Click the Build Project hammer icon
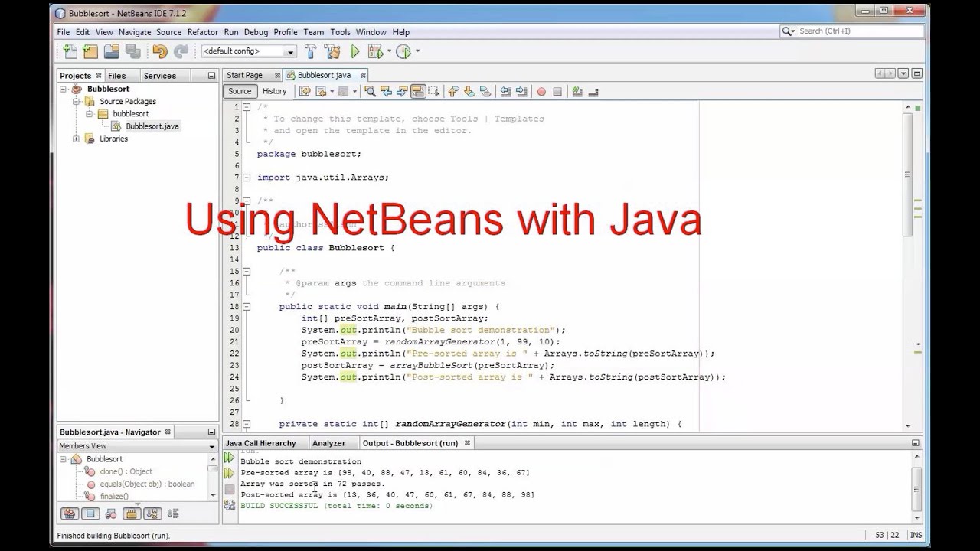This screenshot has width=980, height=551. click(x=310, y=51)
